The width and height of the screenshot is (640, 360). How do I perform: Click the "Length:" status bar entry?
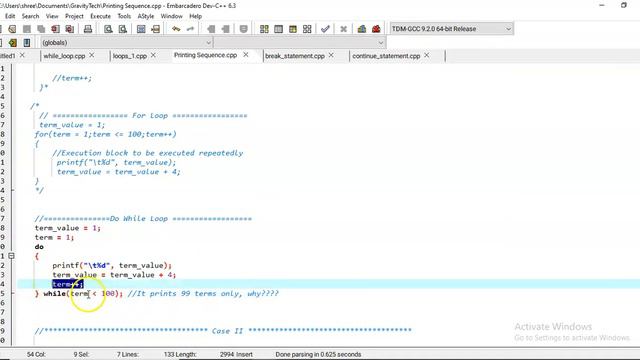180,354
